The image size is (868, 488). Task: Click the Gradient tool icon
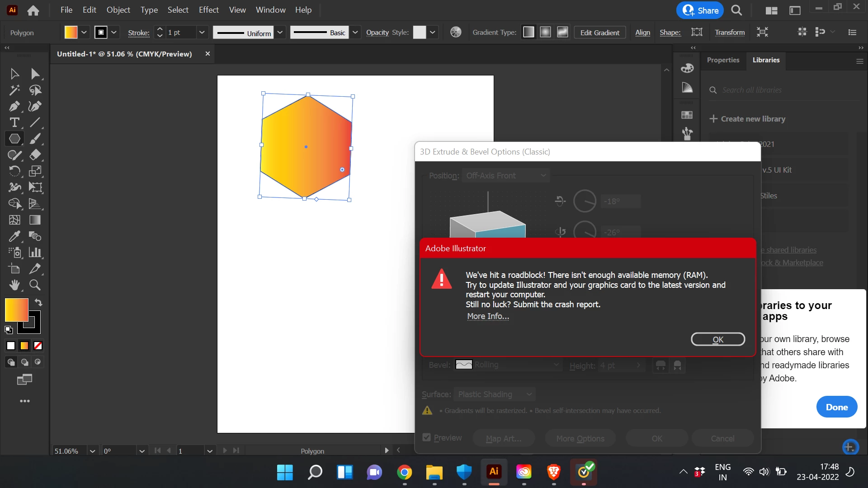click(35, 220)
